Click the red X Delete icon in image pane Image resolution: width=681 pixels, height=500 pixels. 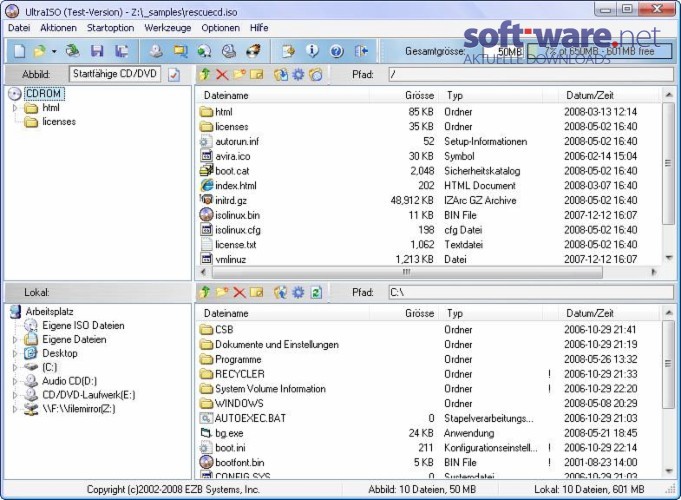point(222,75)
